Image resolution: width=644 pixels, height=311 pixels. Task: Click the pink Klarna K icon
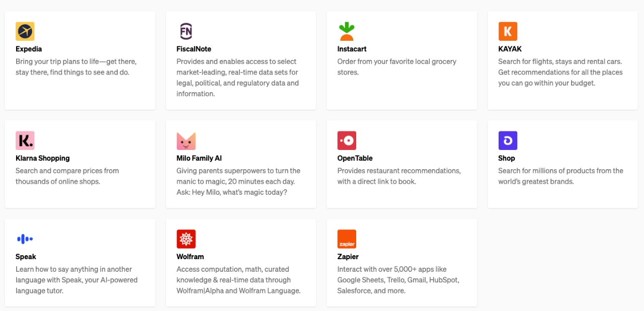click(x=25, y=140)
